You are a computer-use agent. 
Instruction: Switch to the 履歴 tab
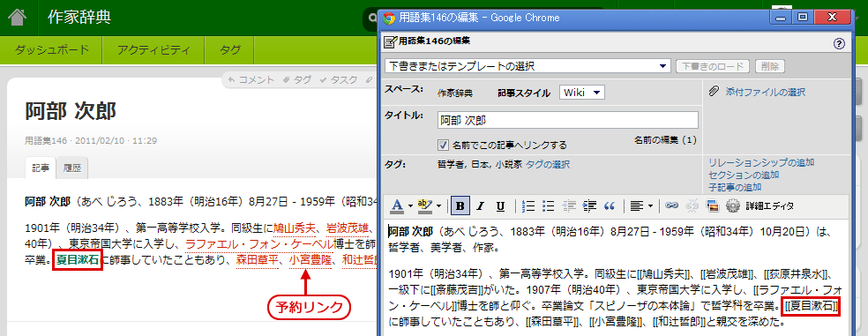coord(72,168)
